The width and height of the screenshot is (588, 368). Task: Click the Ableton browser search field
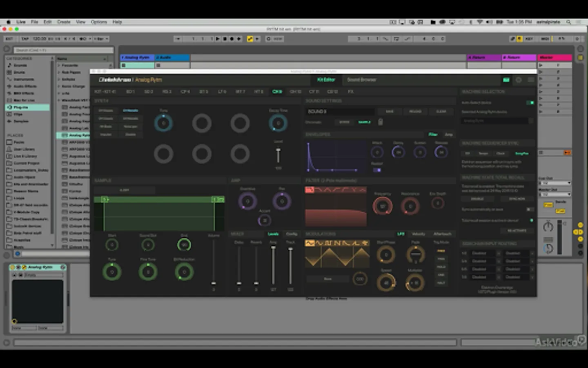click(x=64, y=50)
